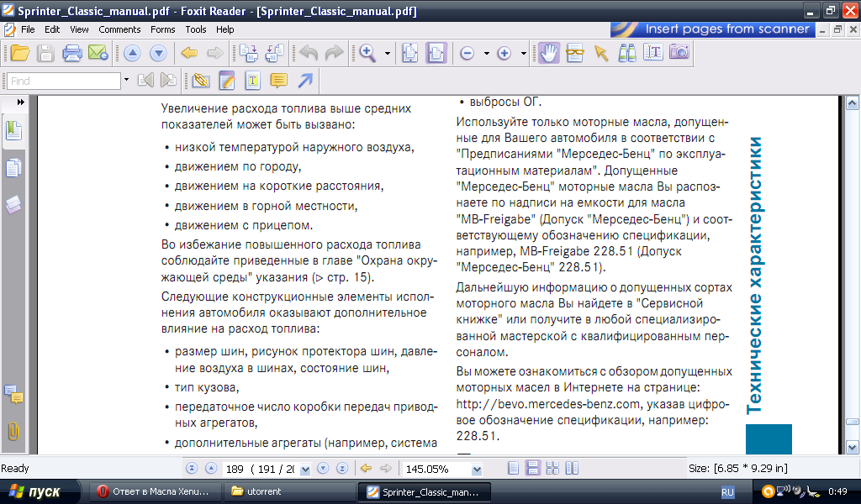This screenshot has height=504, width=861.
Task: Switch to Facing pages layout
Action: (x=572, y=469)
